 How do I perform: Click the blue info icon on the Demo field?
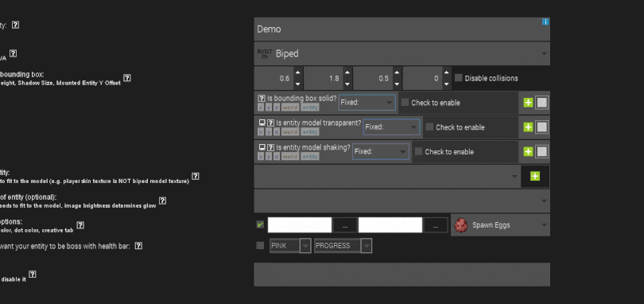click(545, 21)
